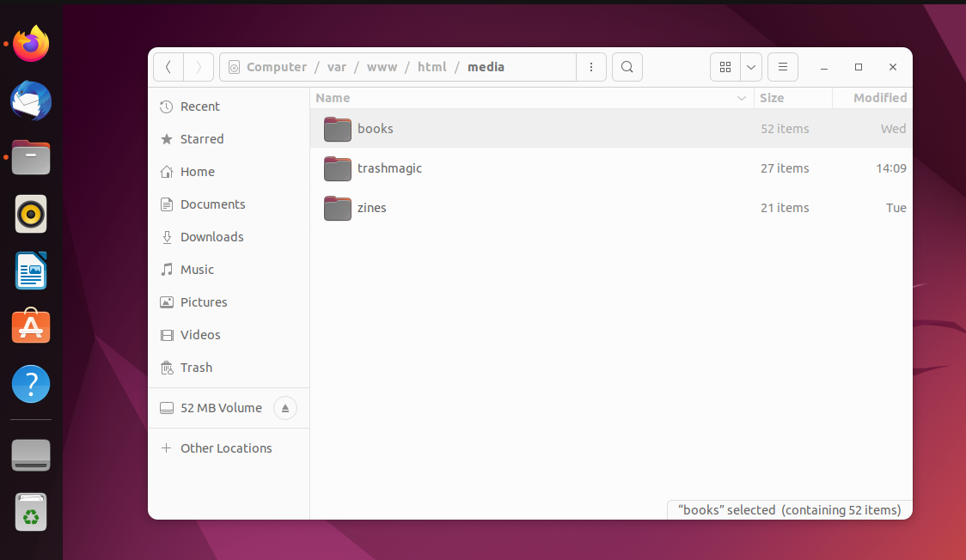Screen dimensions: 966x560
Task: Open the hamburger main menu
Action: point(783,67)
